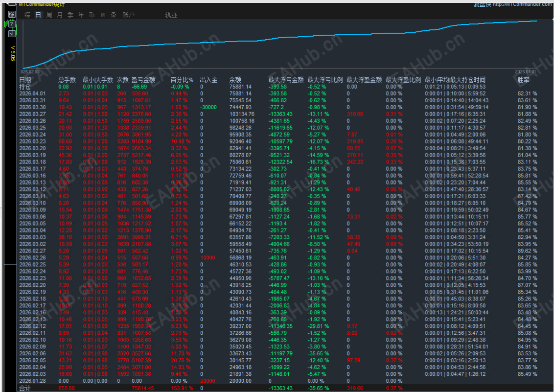Select the date row 2026.03.03
The height and width of the screenshot is (392, 554).
tap(32, 237)
